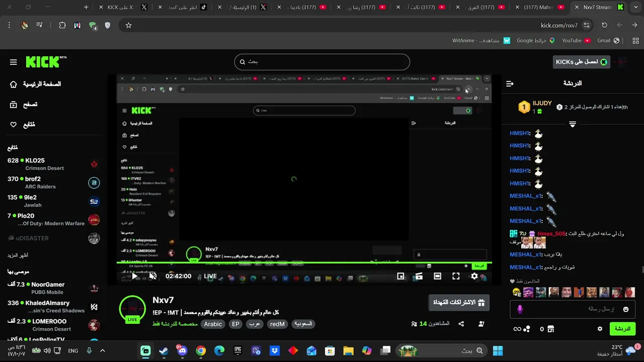Screen dimensions: 644x362
Task: Open chat settings gear below message box
Action: point(600,329)
